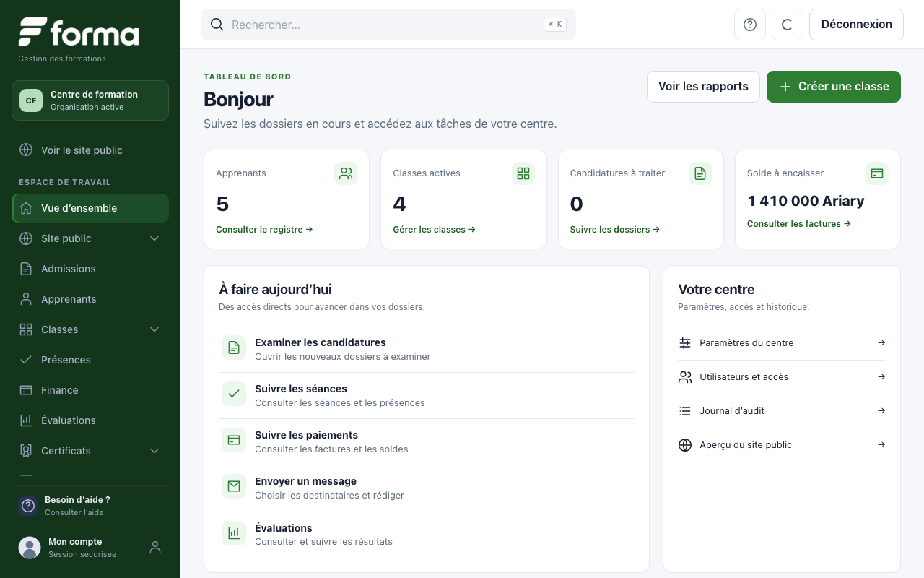The image size is (924, 578).
Task: Open Finance in the sidebar
Action: pos(90,390)
